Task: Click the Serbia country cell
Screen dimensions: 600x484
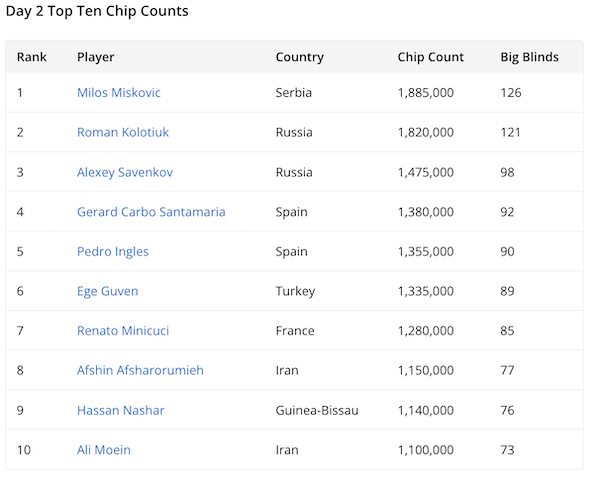Action: [293, 93]
